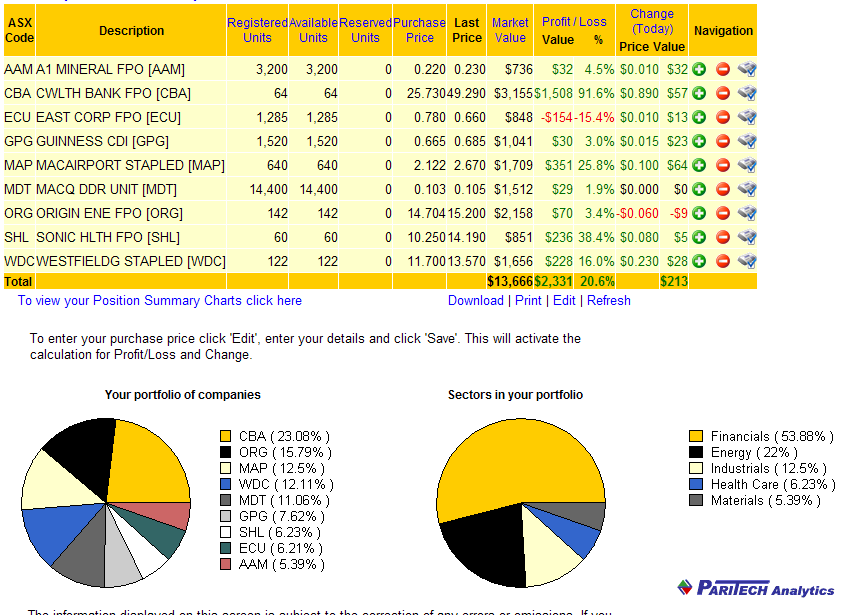Open the papers-with-checkmark icon for MAP
851x615 pixels.
coord(747,165)
